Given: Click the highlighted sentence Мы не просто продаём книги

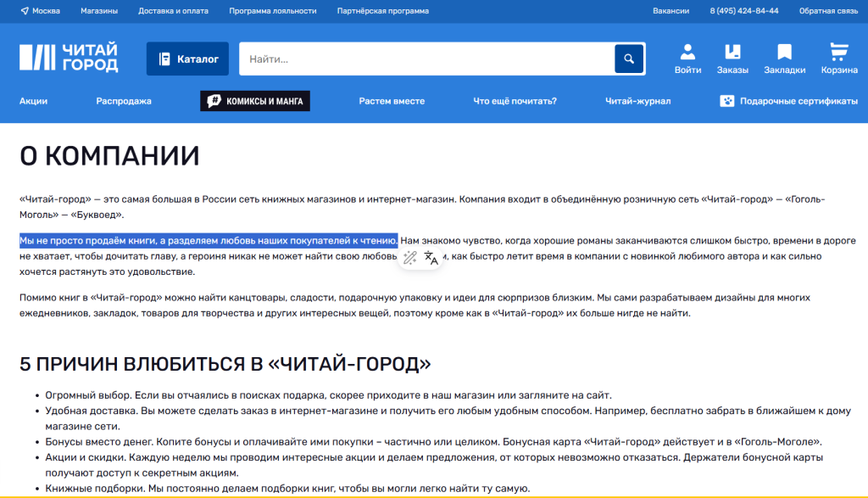Looking at the screenshot, I should [x=209, y=240].
